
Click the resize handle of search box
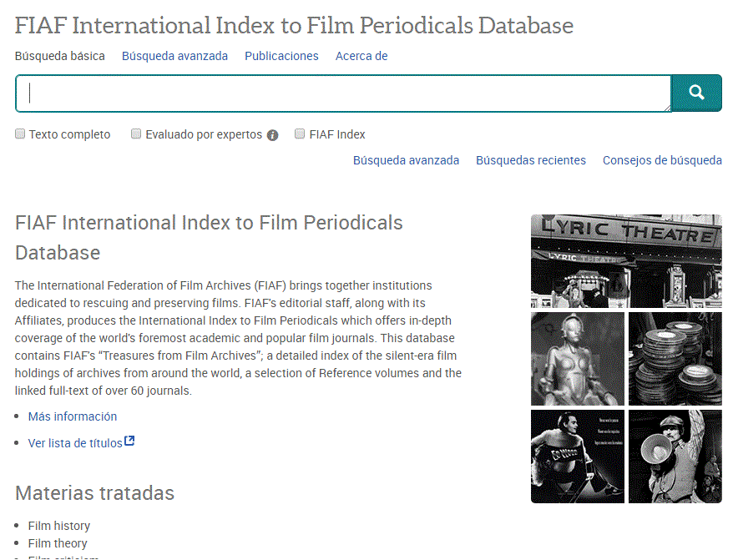667,108
